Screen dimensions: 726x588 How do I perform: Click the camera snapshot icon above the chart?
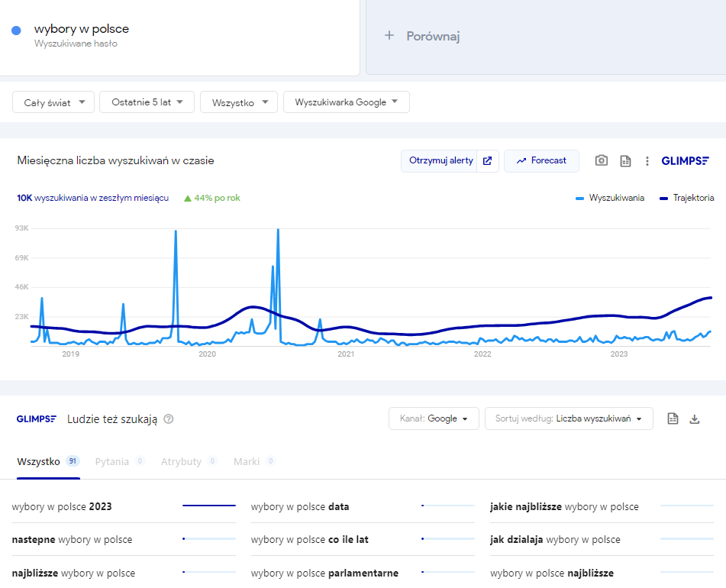[x=601, y=160]
